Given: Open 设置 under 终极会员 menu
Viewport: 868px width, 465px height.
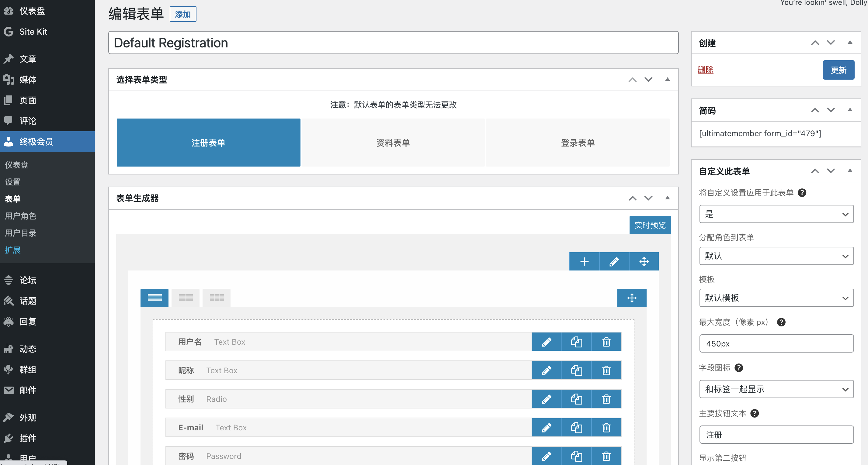Looking at the screenshot, I should click(x=12, y=182).
